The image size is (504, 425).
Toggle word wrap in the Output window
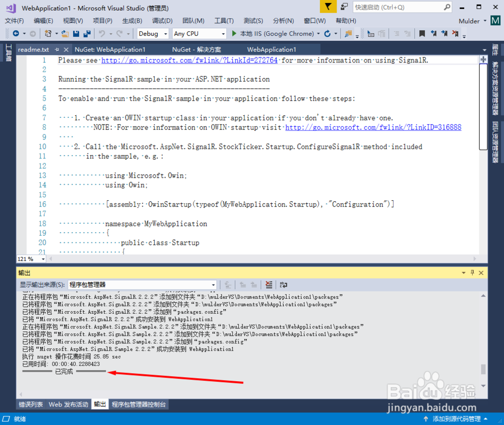click(283, 285)
